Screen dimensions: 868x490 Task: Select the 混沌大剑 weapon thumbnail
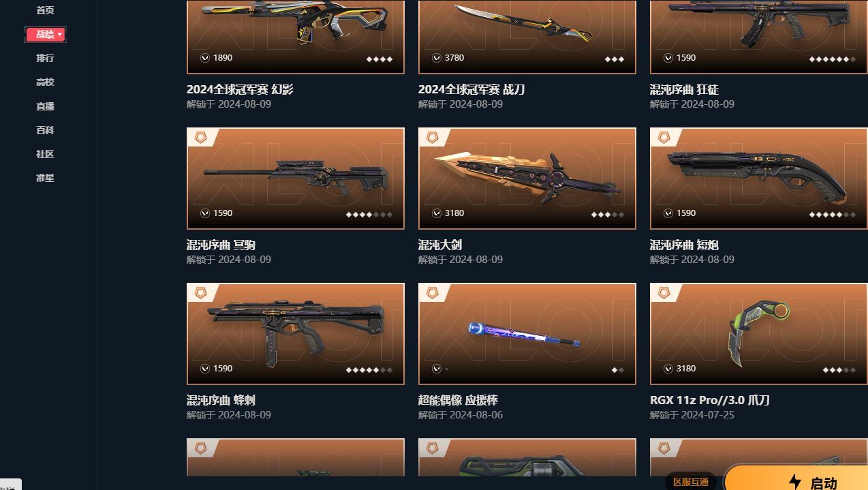[x=527, y=179]
